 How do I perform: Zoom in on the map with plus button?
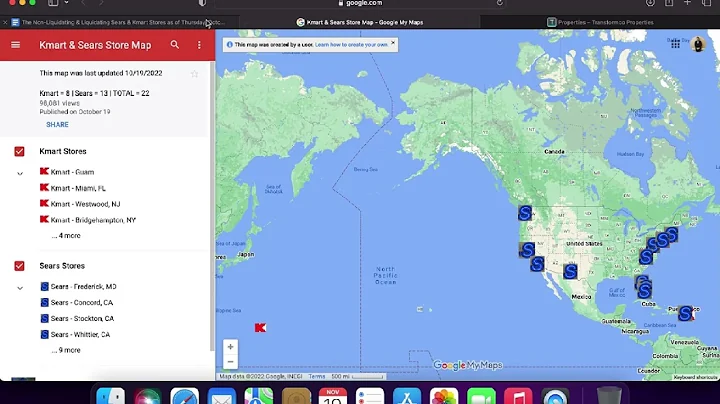tap(231, 347)
